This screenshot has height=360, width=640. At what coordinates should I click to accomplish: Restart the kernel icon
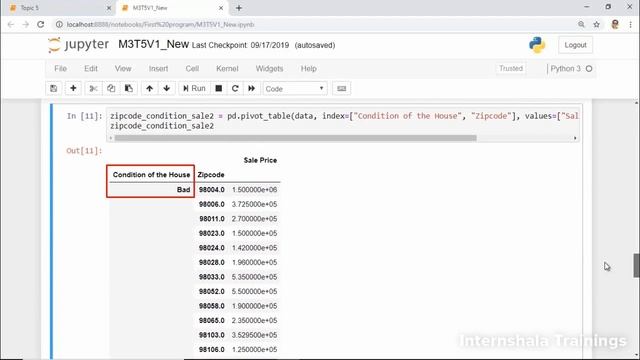click(235, 89)
